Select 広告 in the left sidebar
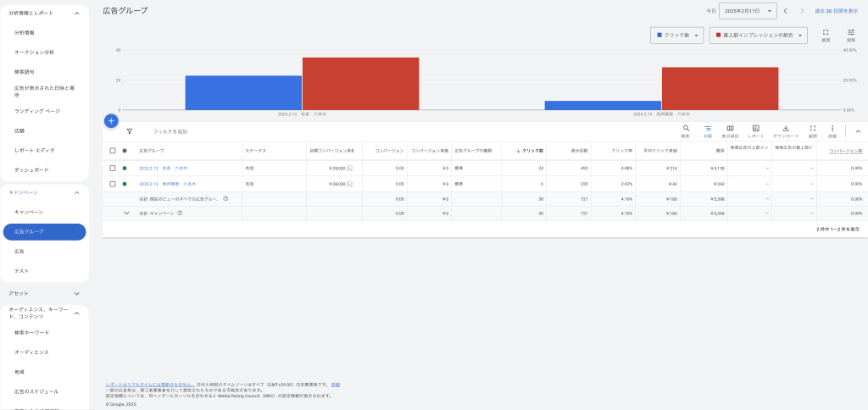This screenshot has height=410, width=868. point(19,252)
